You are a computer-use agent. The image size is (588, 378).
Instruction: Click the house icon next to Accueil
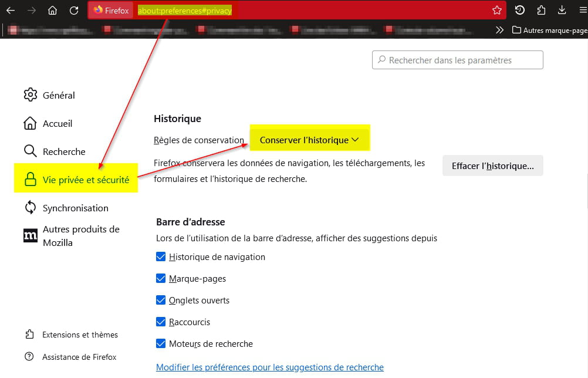click(x=30, y=123)
